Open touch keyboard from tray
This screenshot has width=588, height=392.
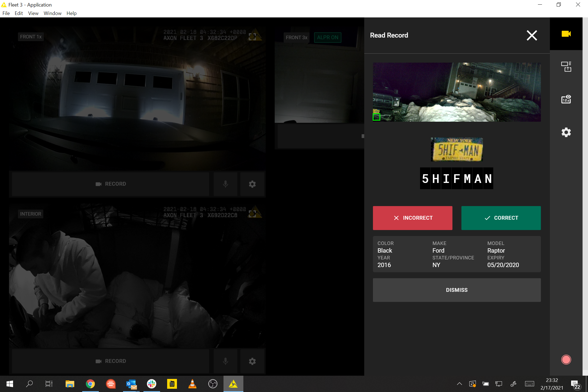pyautogui.click(x=529, y=384)
